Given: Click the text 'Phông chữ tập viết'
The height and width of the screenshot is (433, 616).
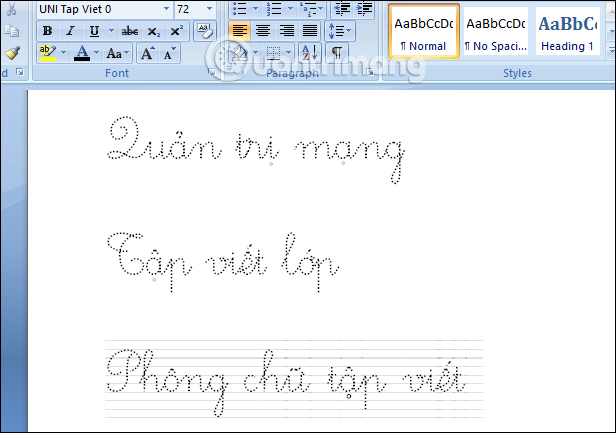Looking at the screenshot, I should (x=287, y=382).
